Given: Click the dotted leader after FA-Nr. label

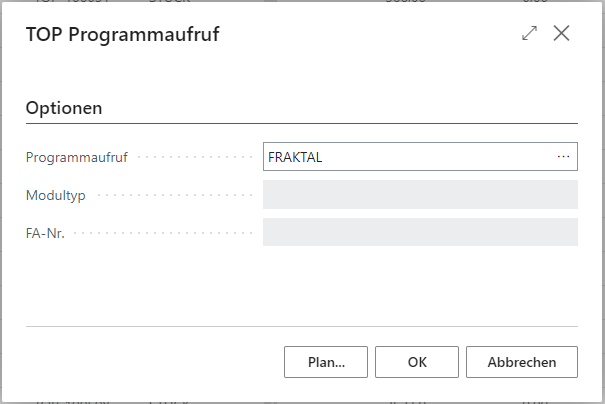Looking at the screenshot, I should [x=160, y=232].
